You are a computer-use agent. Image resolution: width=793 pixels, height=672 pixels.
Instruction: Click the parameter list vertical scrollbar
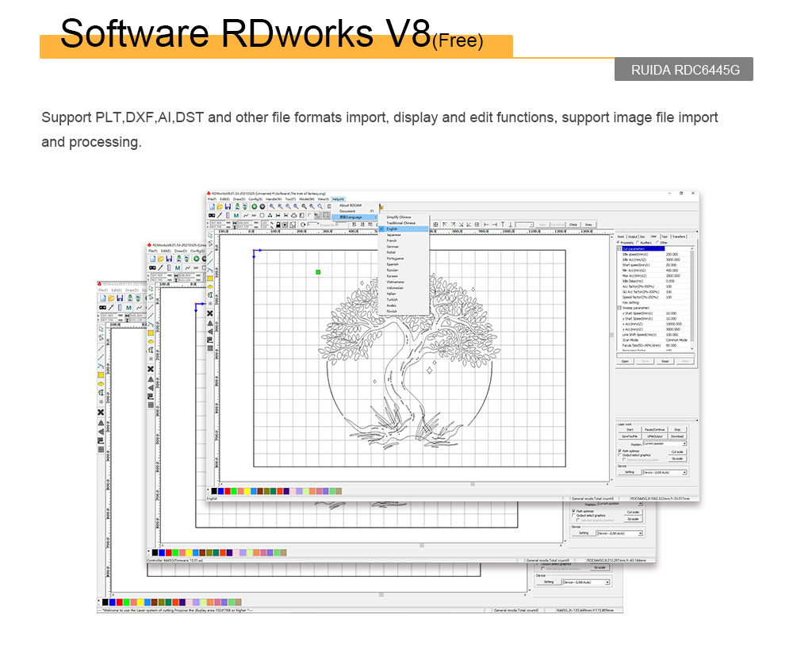click(692, 296)
